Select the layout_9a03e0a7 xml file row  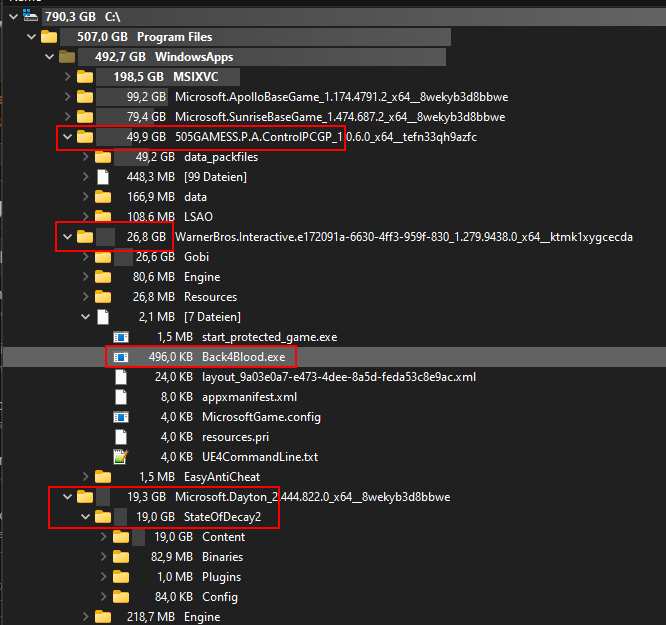coord(334,377)
